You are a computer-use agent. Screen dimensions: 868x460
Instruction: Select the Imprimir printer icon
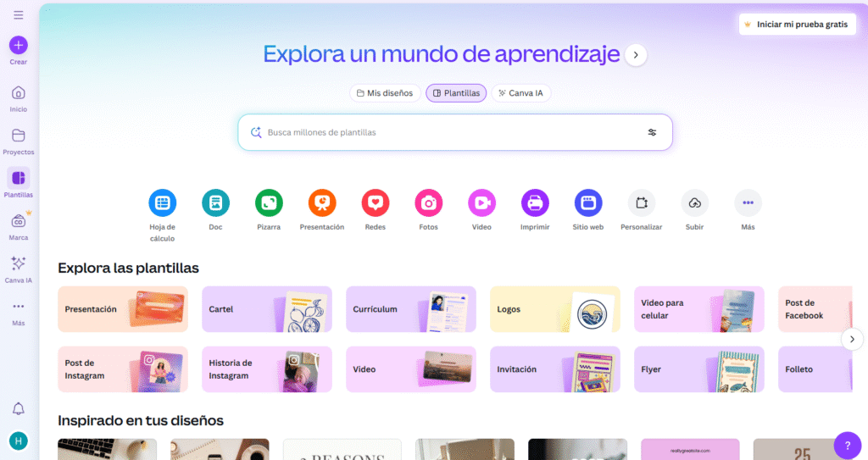535,203
